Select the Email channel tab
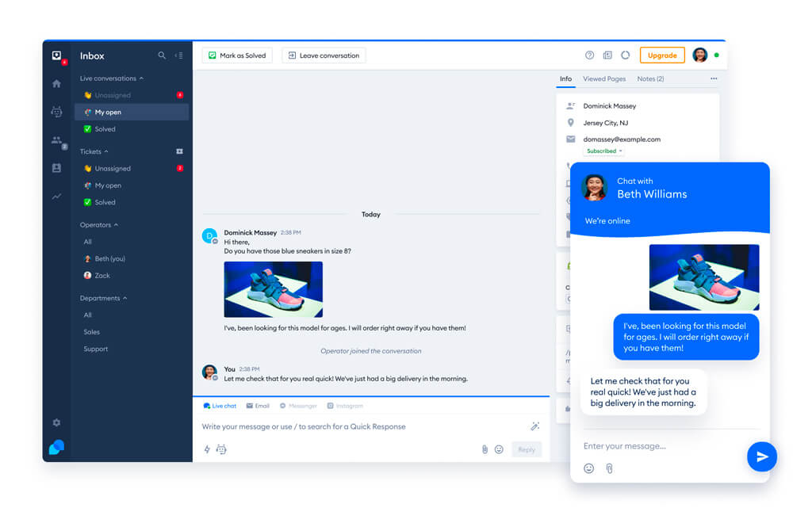The height and width of the screenshot is (527, 812). (x=258, y=406)
